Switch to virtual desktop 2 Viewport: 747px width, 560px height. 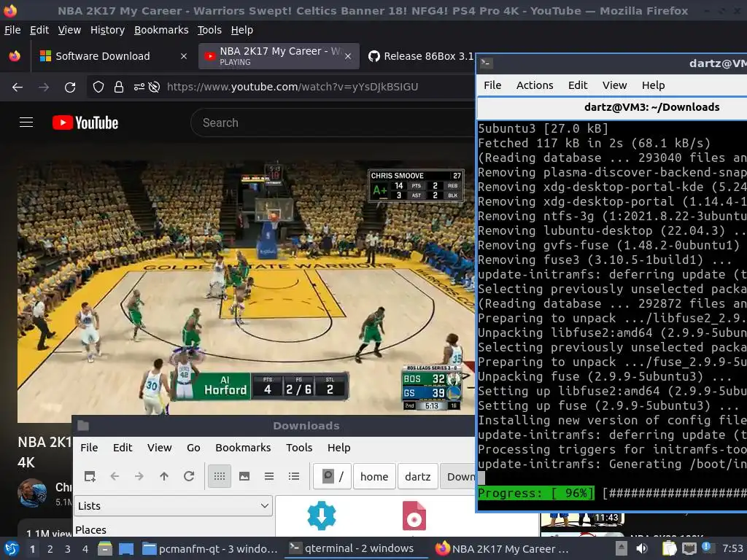(50, 549)
